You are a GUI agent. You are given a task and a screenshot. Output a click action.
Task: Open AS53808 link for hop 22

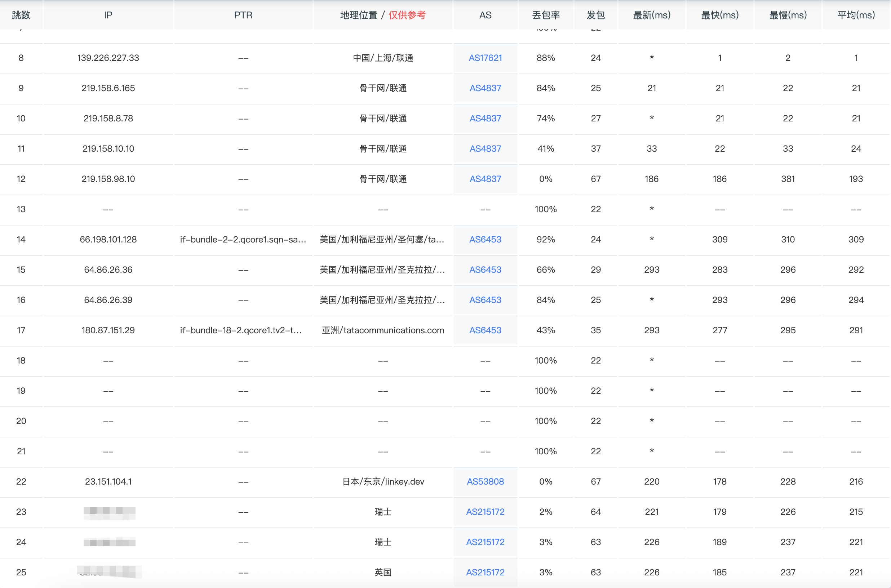[485, 481]
